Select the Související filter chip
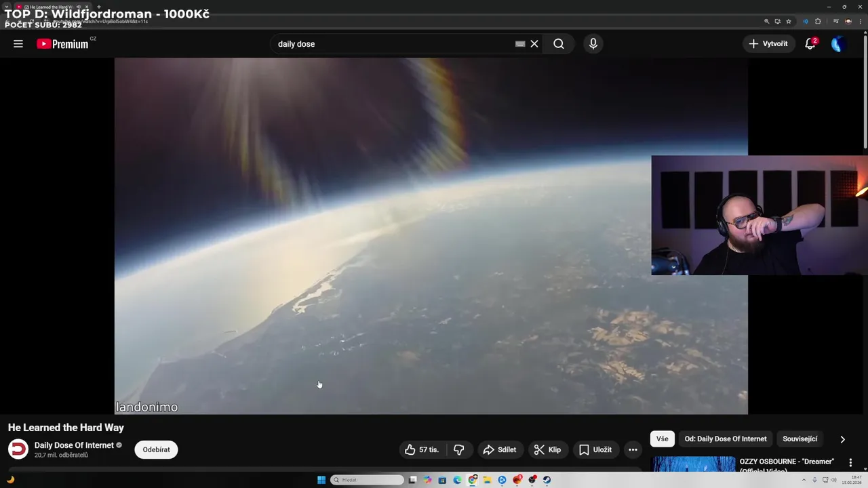 tap(800, 439)
